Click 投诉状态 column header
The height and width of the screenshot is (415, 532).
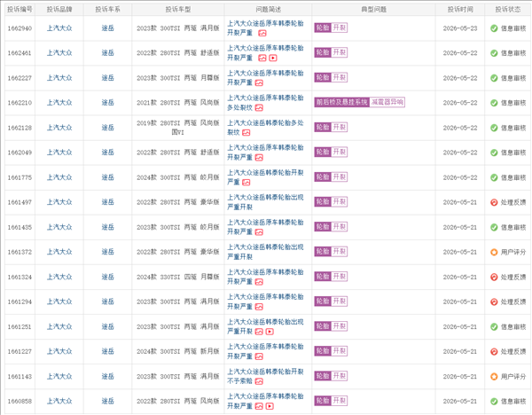(508, 10)
